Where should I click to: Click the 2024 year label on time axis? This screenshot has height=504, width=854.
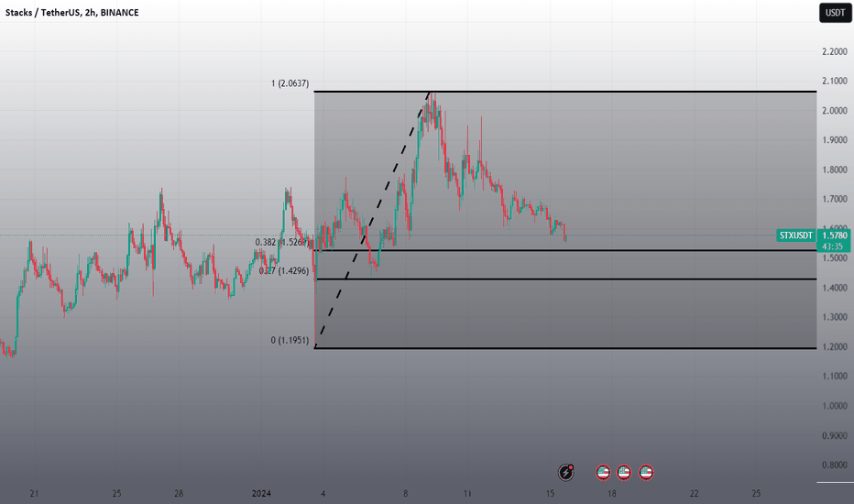pos(261,494)
